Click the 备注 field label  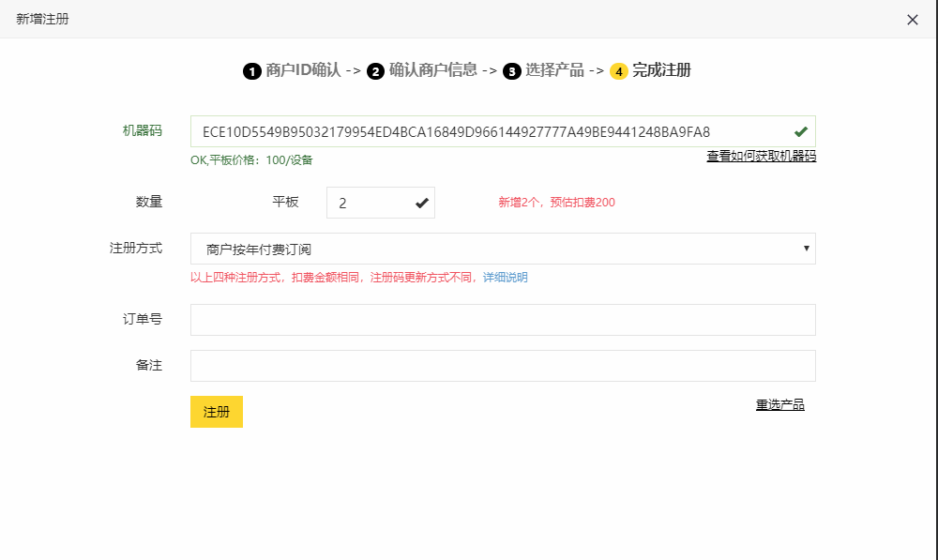[x=149, y=366]
